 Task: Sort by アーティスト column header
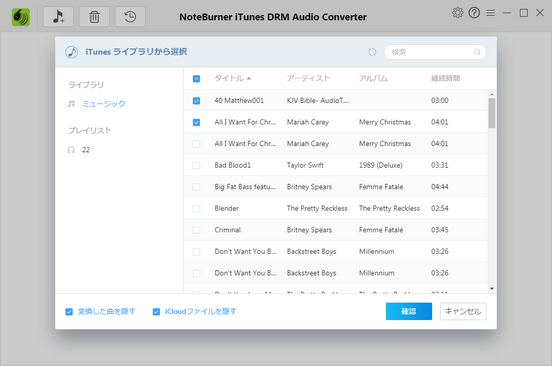click(308, 78)
